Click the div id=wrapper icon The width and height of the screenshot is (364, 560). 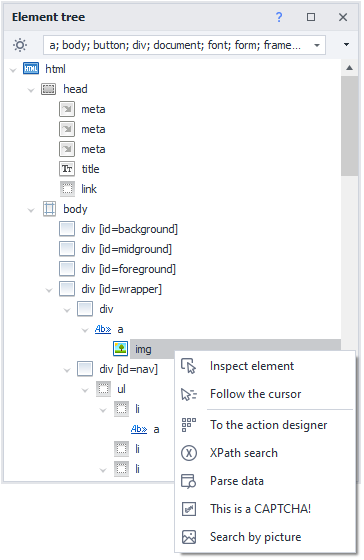67,289
